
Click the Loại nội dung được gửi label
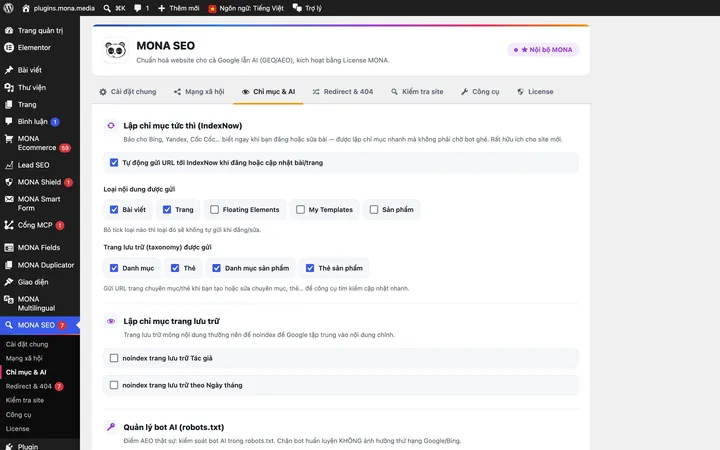(139, 189)
